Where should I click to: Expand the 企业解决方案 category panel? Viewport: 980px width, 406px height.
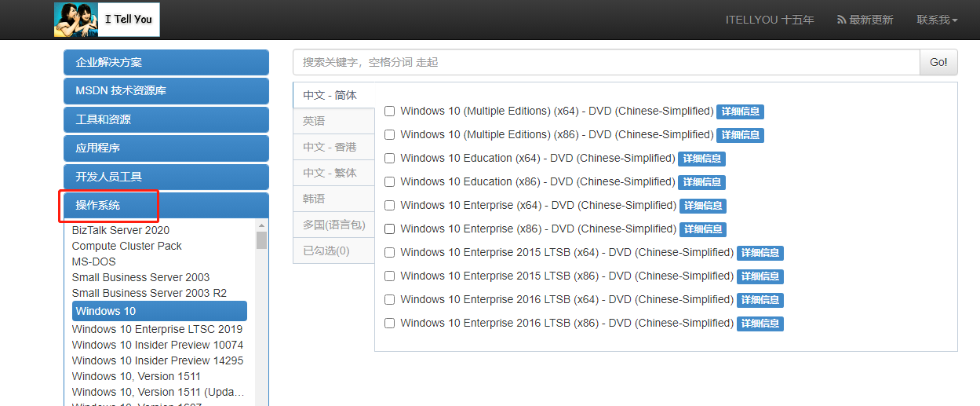coord(166,62)
